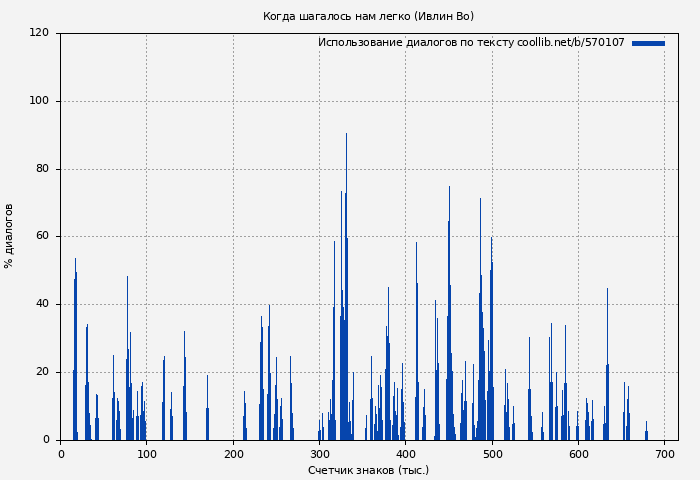The height and width of the screenshot is (480, 700).
Task: Click the x-axis tick label 300
Action: click(320, 454)
